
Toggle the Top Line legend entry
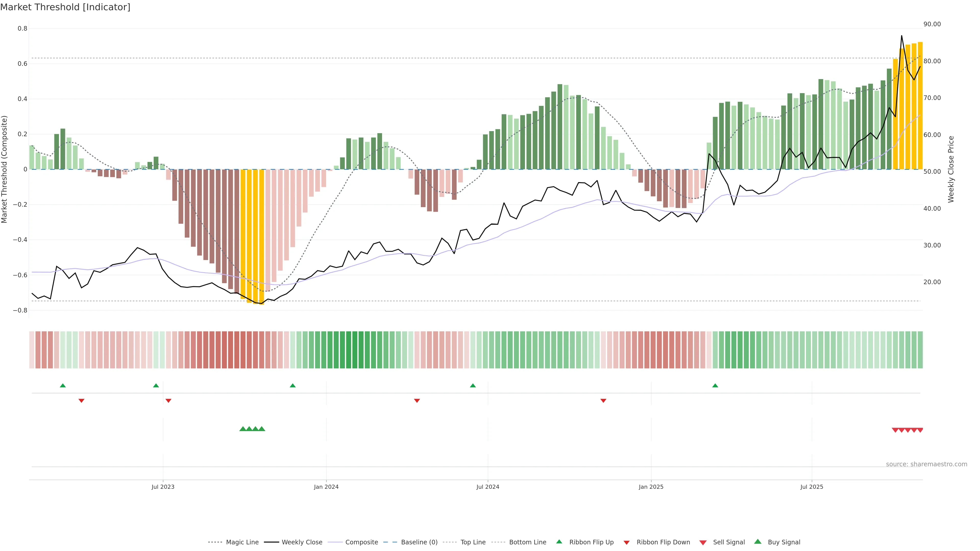[473, 542]
